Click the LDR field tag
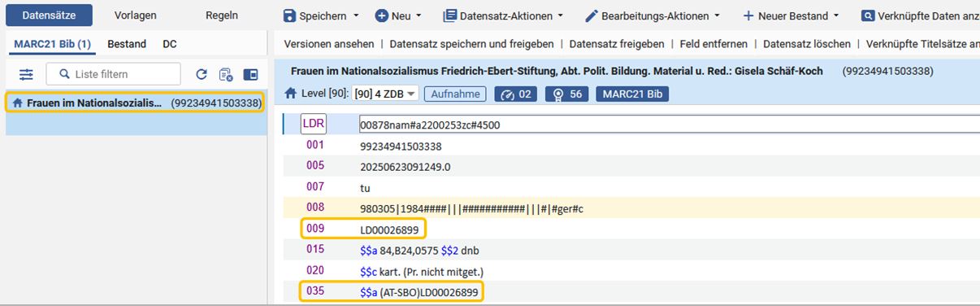Image resolution: width=980 pixels, height=306 pixels. click(x=314, y=124)
